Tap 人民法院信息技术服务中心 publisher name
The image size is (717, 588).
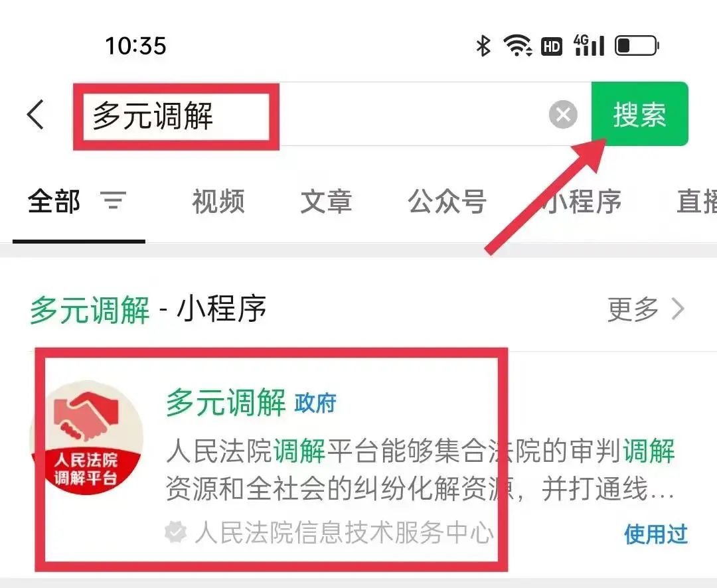coord(344,532)
